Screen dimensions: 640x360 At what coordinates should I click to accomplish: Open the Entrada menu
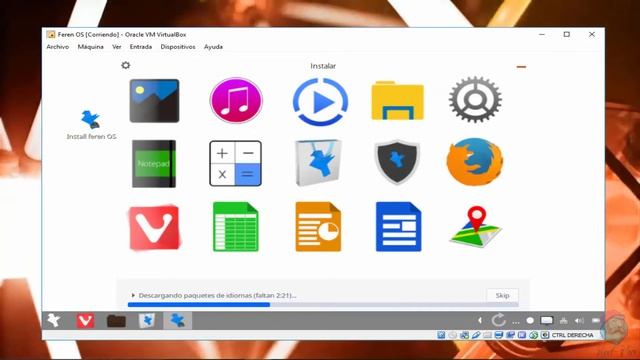(141, 47)
